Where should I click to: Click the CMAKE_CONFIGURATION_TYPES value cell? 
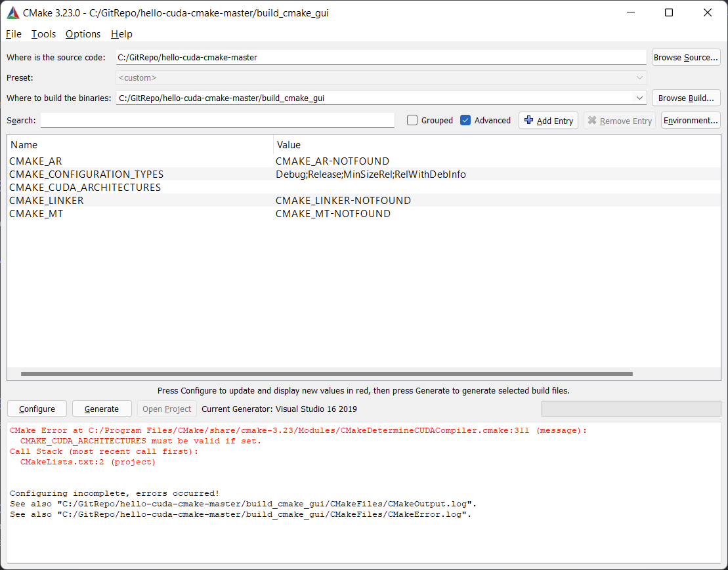pyautogui.click(x=370, y=174)
